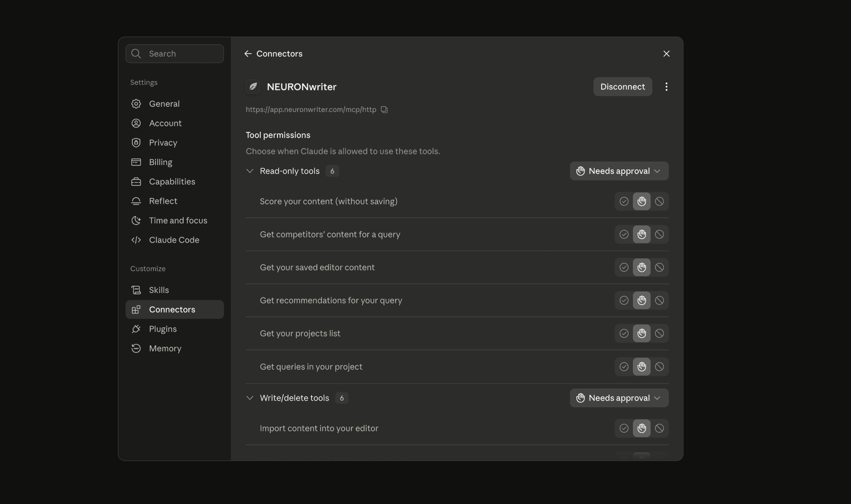Click the Disconnect button
The width and height of the screenshot is (851, 504).
tap(622, 86)
